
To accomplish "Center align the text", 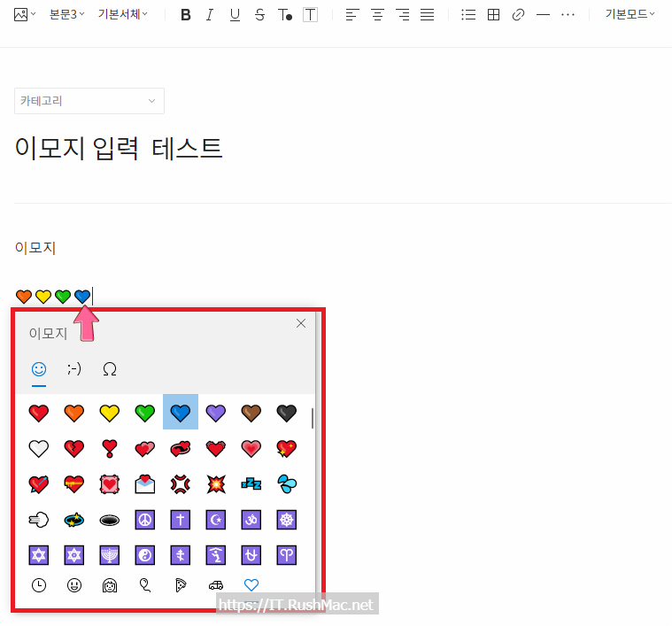I will [377, 15].
